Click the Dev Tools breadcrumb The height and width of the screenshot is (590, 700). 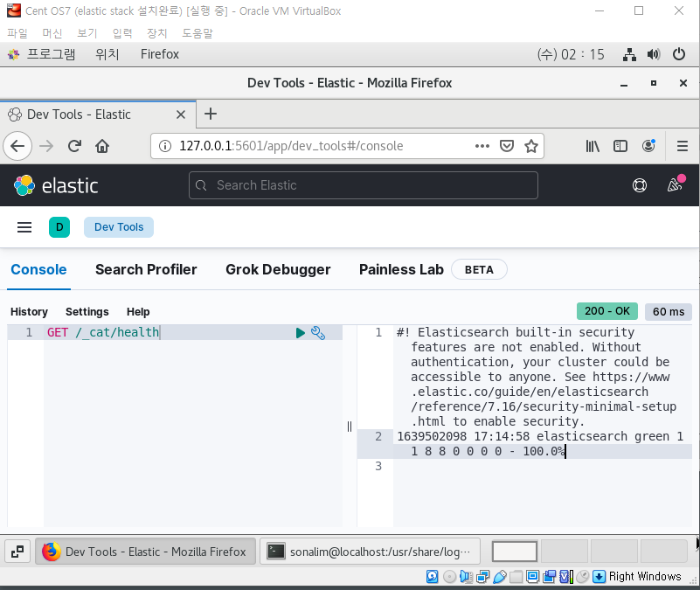click(119, 227)
